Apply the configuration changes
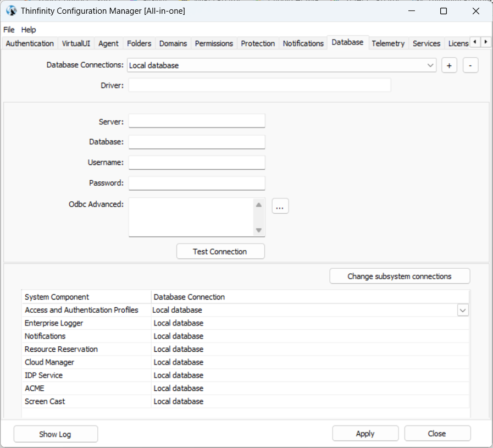The height and width of the screenshot is (448, 493). 365,434
